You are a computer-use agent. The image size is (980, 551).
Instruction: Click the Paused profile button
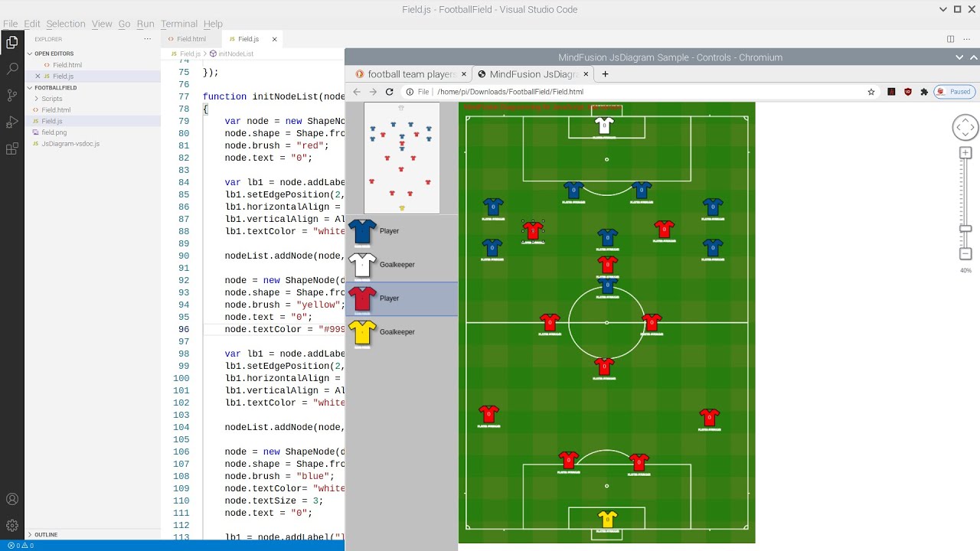coord(955,92)
